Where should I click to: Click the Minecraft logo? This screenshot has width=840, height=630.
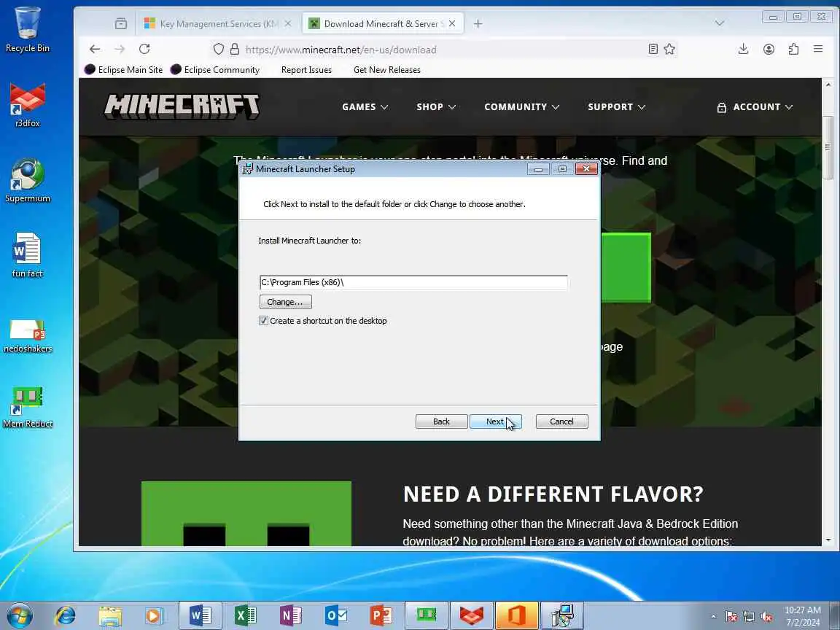pyautogui.click(x=182, y=106)
